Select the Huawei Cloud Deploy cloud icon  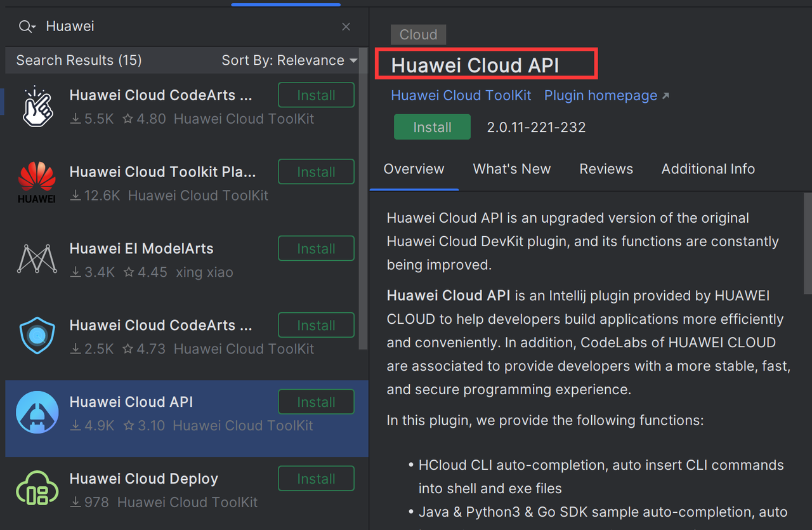pos(37,488)
